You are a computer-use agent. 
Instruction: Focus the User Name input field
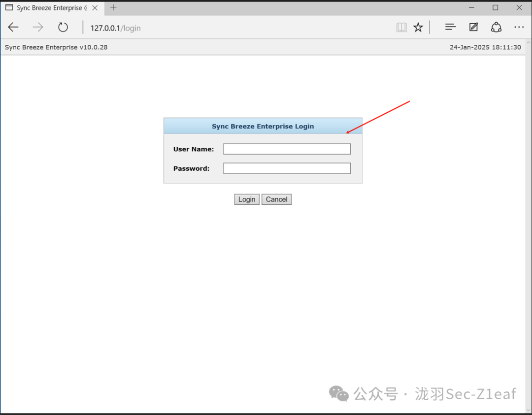pyautogui.click(x=287, y=149)
